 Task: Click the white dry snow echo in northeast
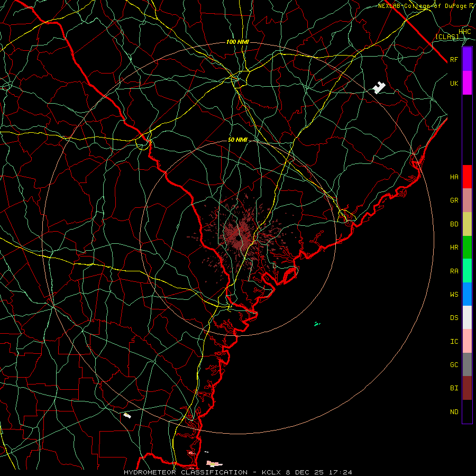pyautogui.click(x=379, y=88)
